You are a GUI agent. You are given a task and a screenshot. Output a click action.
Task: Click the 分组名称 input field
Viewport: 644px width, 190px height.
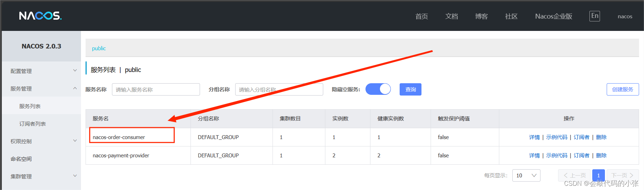279,89
